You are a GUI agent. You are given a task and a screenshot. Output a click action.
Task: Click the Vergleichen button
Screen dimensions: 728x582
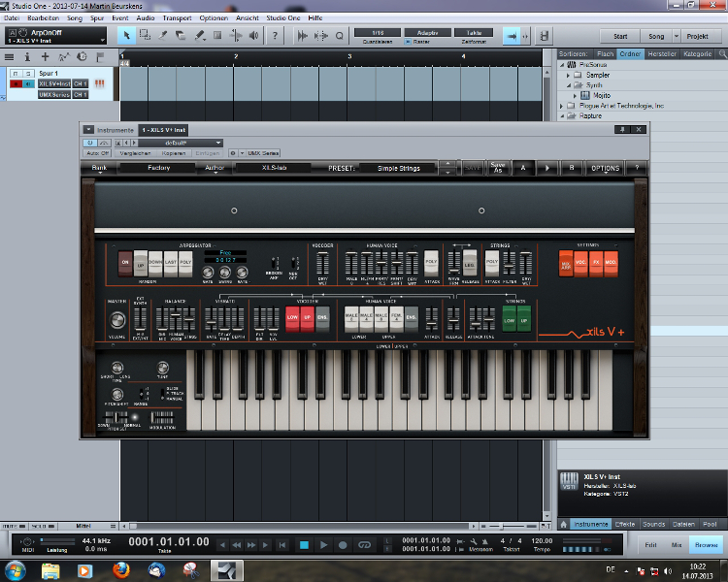(135, 153)
